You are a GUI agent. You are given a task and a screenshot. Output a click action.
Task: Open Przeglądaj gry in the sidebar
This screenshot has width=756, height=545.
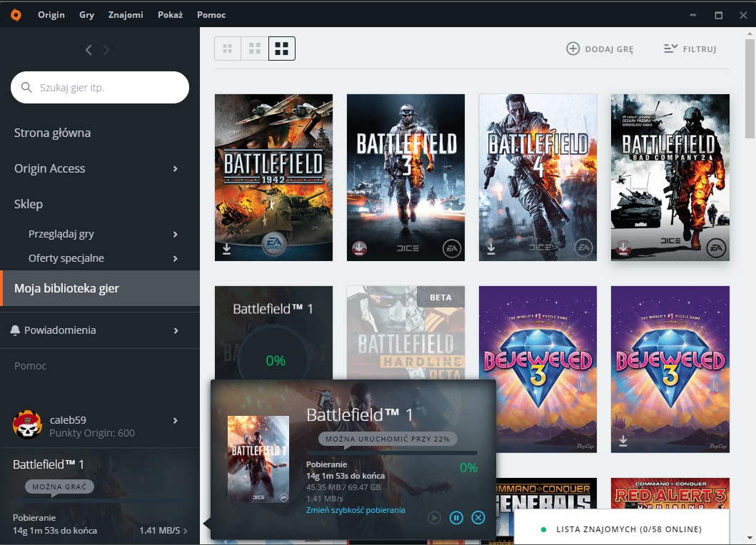[61, 234]
